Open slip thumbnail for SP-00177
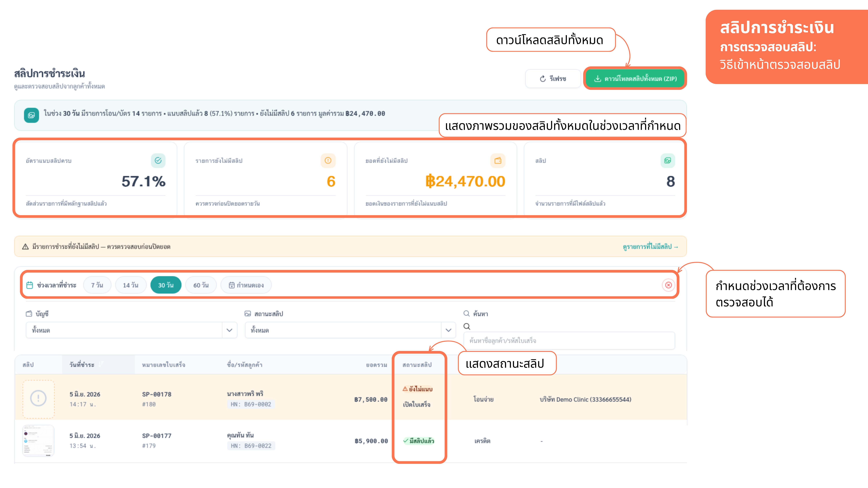This screenshot has height=488, width=868. pos(38,441)
